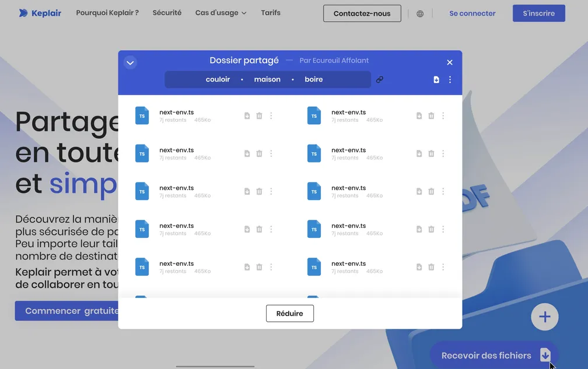Open the language globe icon in the navbar

click(420, 13)
